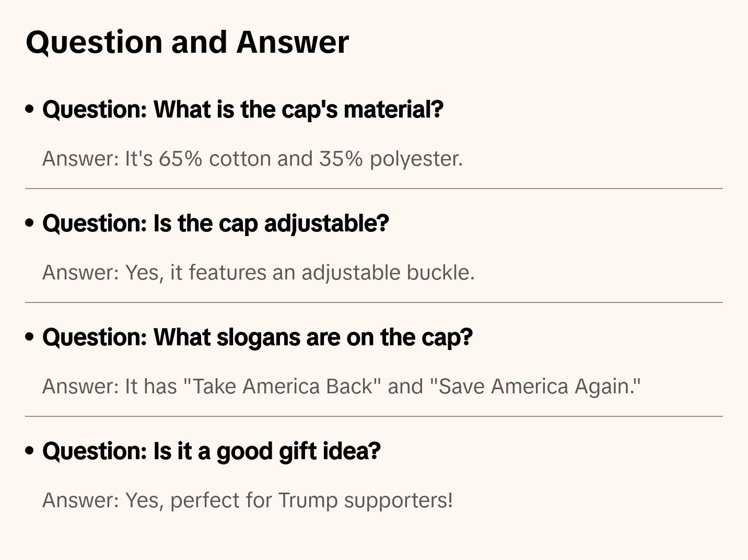The height and width of the screenshot is (560, 748).
Task: Click the divider below the slogans answer
Action: [x=373, y=416]
